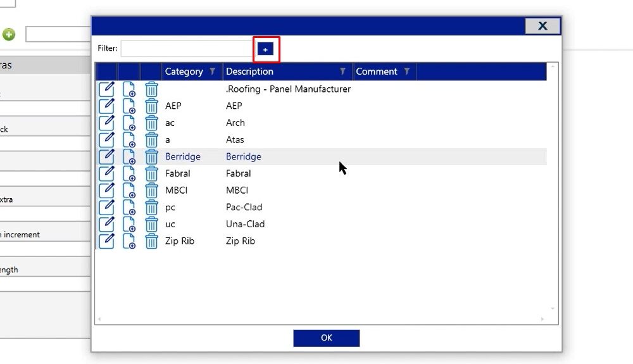Open the Category column filter funnel
This screenshot has width=633, height=364.
(x=212, y=72)
